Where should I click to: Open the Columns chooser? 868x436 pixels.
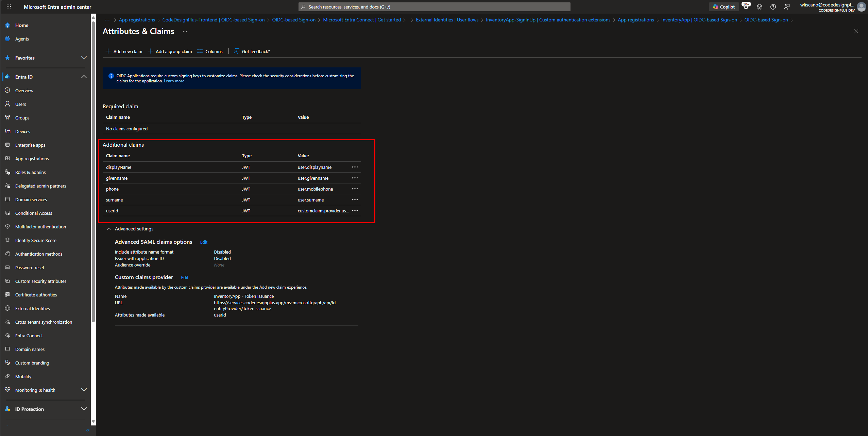pyautogui.click(x=210, y=51)
